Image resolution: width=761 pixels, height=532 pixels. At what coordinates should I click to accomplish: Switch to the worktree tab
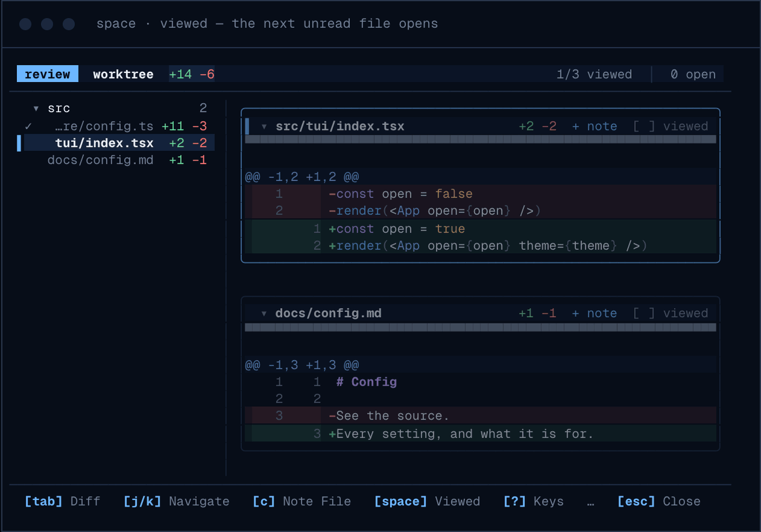coord(123,74)
